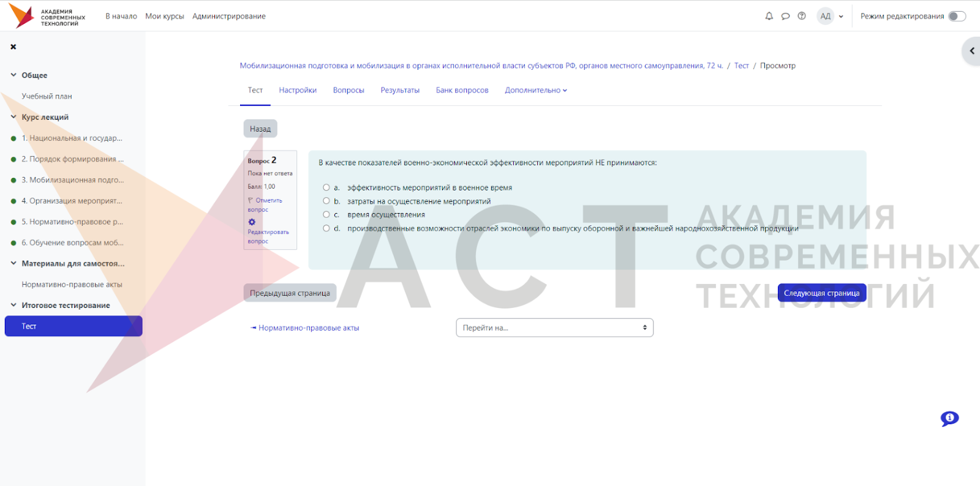980x486 pixels.
Task: Follow Нормативно-правовые акты previous activity link
Action: click(x=305, y=328)
